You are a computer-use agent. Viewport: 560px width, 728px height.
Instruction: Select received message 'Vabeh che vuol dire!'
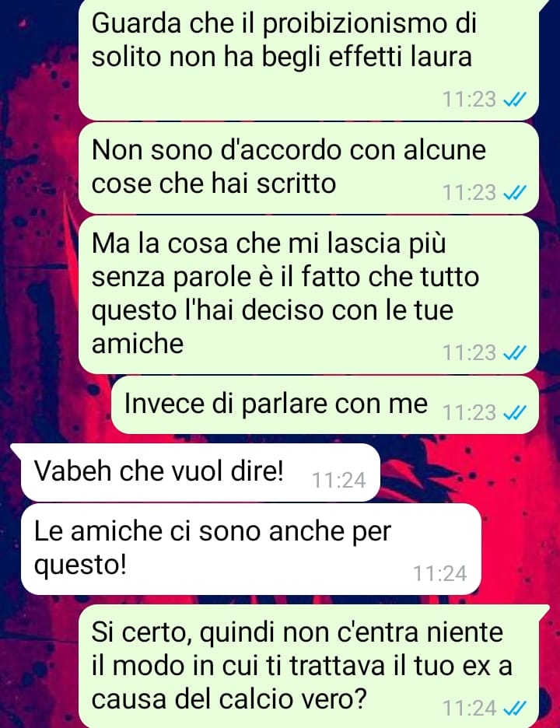click(201, 472)
